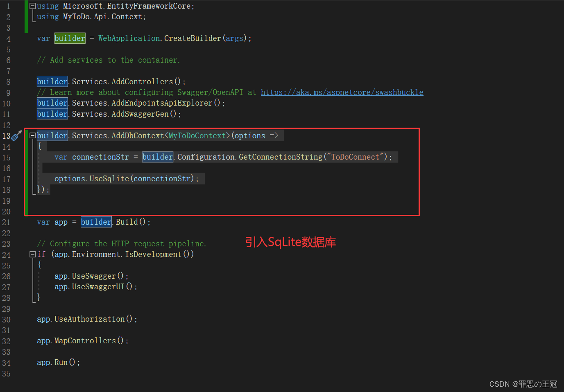Click 'Configuration' property on line 15
Screen dimensions: 564x392
pos(206,157)
